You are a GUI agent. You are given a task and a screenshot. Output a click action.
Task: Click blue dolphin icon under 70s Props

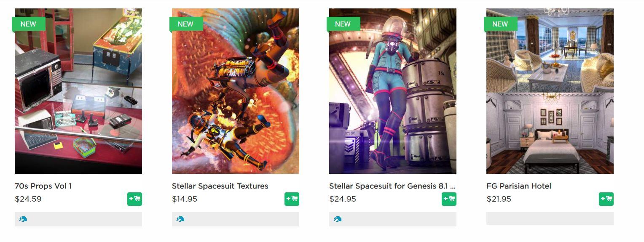[23, 219]
